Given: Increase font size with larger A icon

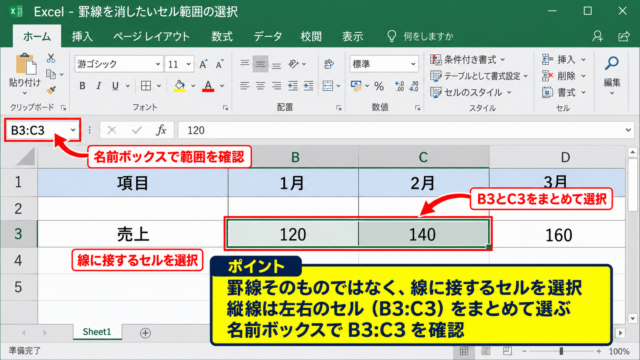Looking at the screenshot, I should [203, 64].
